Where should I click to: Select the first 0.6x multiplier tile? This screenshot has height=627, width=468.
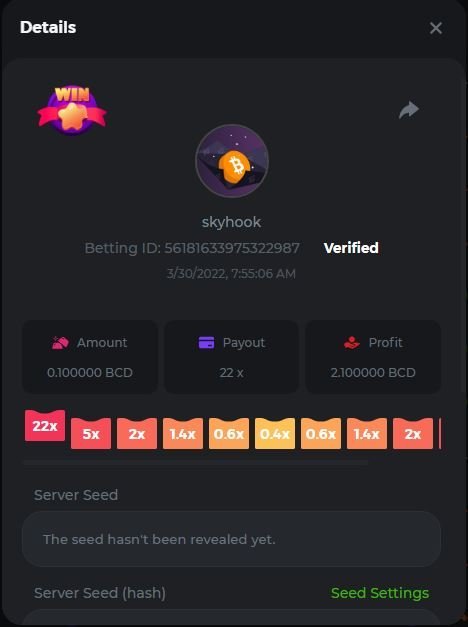[229, 433]
